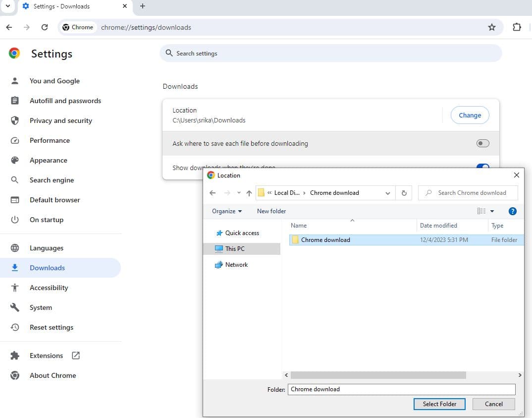Click the dialog's Up folder arrow

coord(249,193)
